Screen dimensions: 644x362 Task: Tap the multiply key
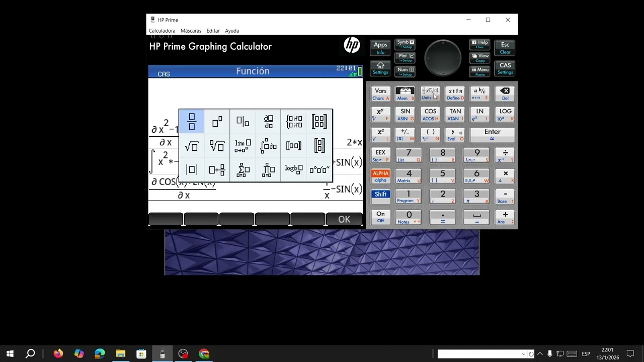click(505, 176)
